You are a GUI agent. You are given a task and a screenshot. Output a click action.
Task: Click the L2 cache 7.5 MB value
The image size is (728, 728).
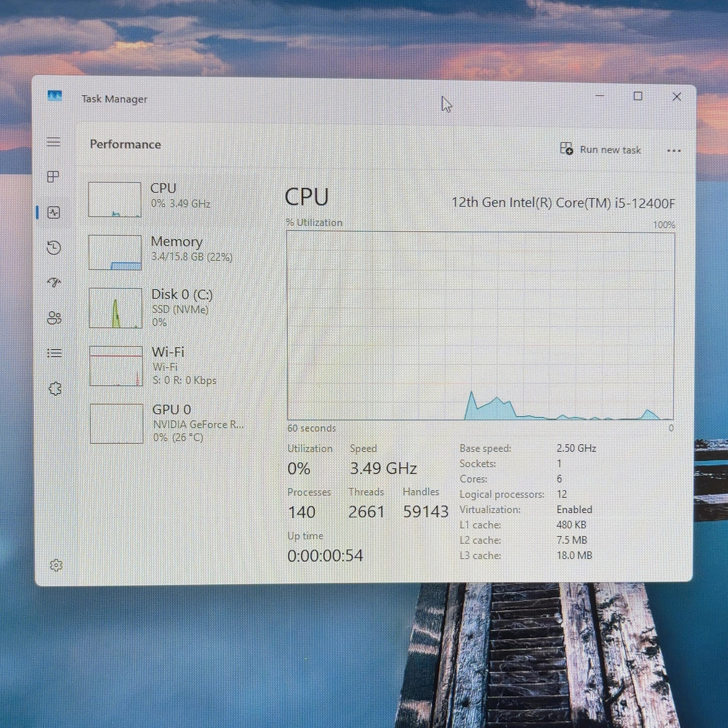coord(571,540)
